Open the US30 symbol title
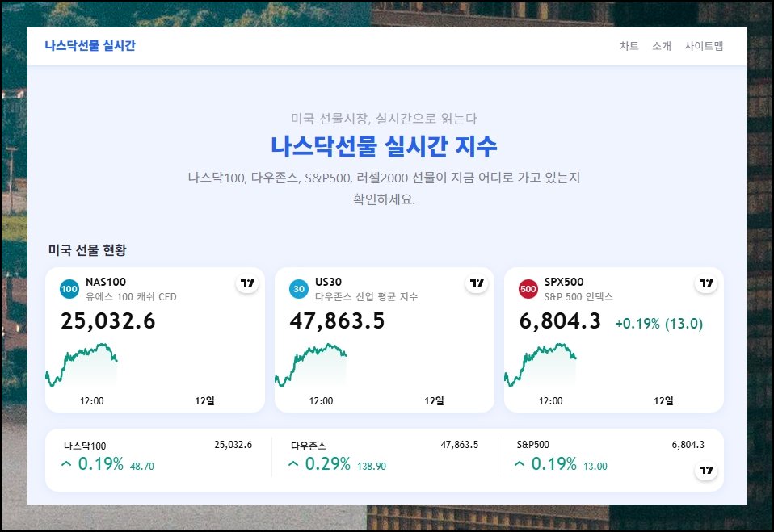The height and width of the screenshot is (532, 774). click(328, 282)
